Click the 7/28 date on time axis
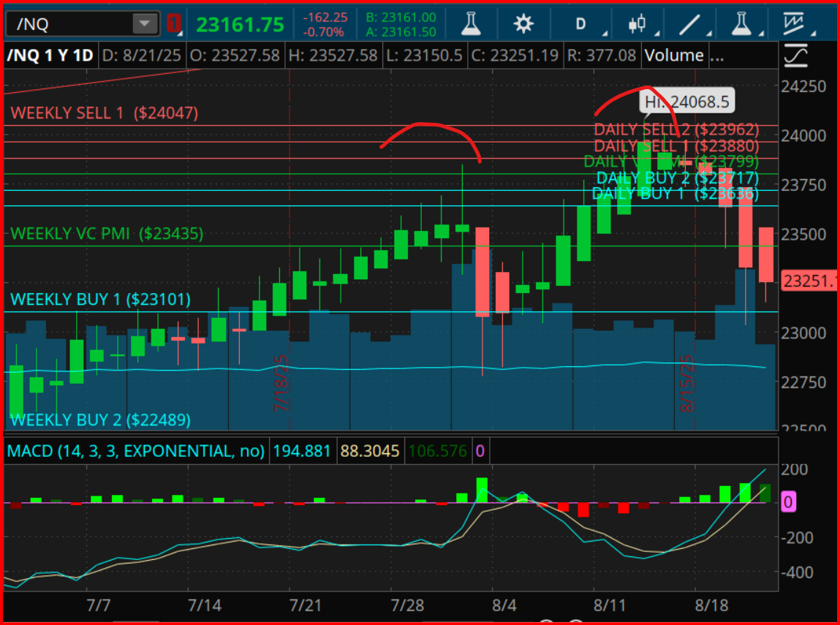The height and width of the screenshot is (625, 840). tap(407, 606)
